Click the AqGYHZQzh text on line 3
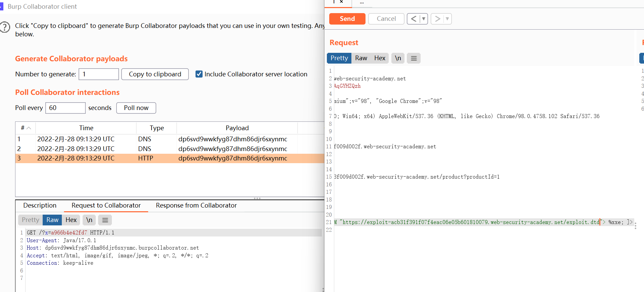644x292 pixels. click(x=347, y=86)
